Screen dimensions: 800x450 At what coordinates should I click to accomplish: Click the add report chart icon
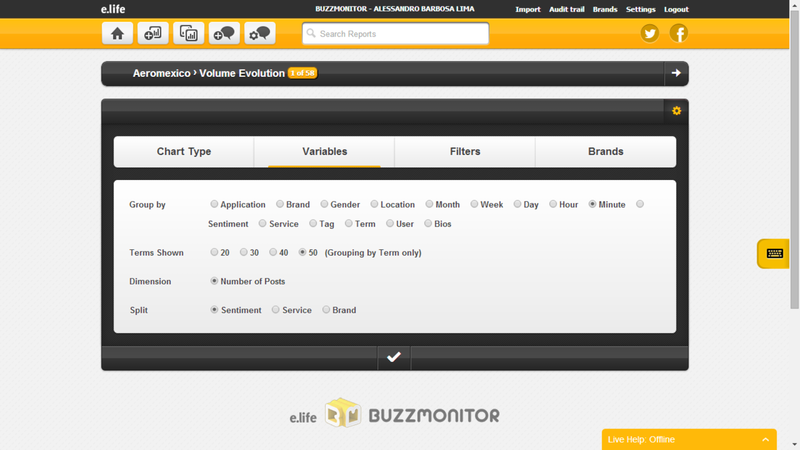pyautogui.click(x=153, y=33)
